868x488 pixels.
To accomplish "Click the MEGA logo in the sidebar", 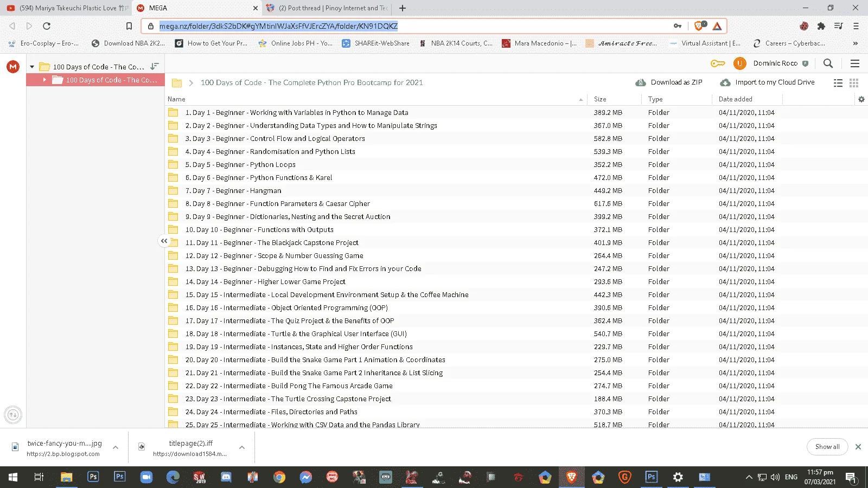I will click(13, 67).
